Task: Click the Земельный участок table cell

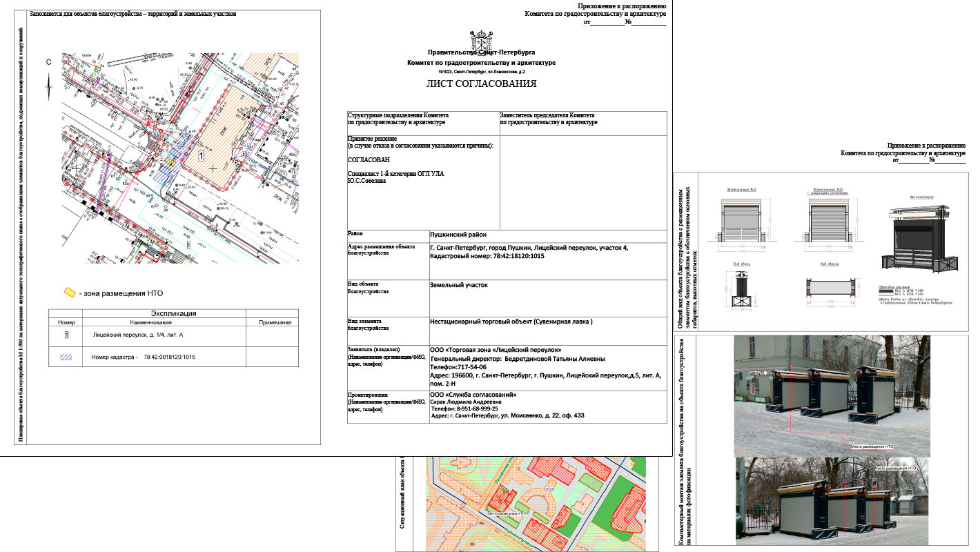Action: (x=548, y=298)
